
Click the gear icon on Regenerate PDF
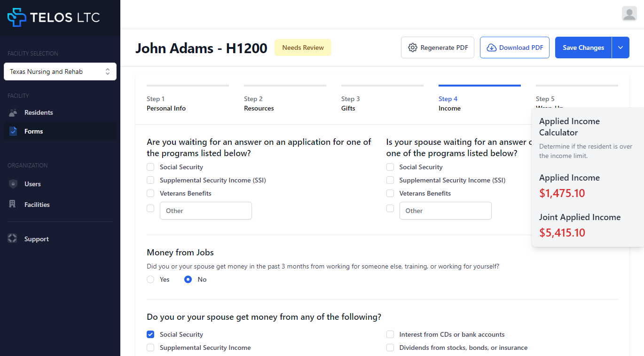[413, 47]
